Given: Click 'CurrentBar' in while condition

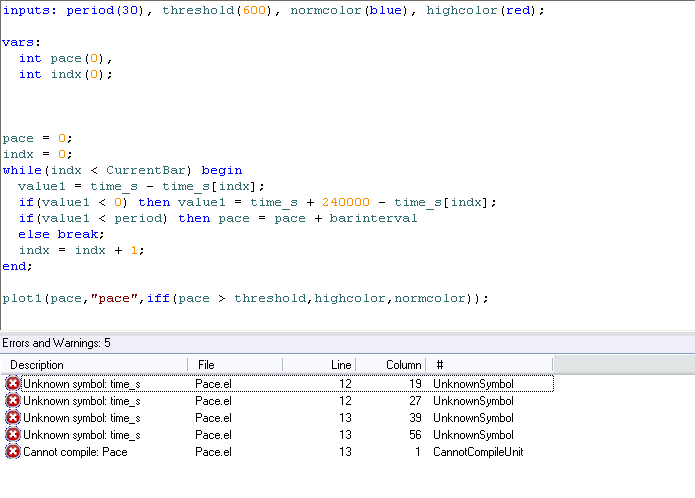Looking at the screenshot, I should tap(145, 170).
